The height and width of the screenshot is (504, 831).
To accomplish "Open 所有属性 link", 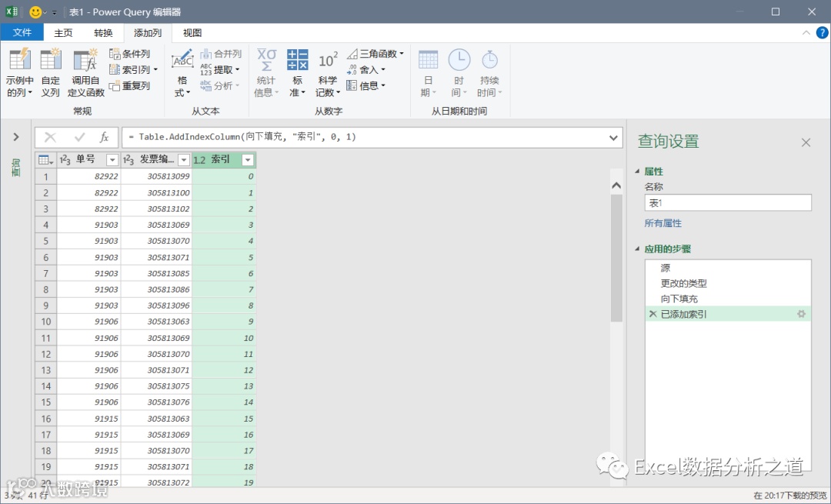I will click(663, 223).
